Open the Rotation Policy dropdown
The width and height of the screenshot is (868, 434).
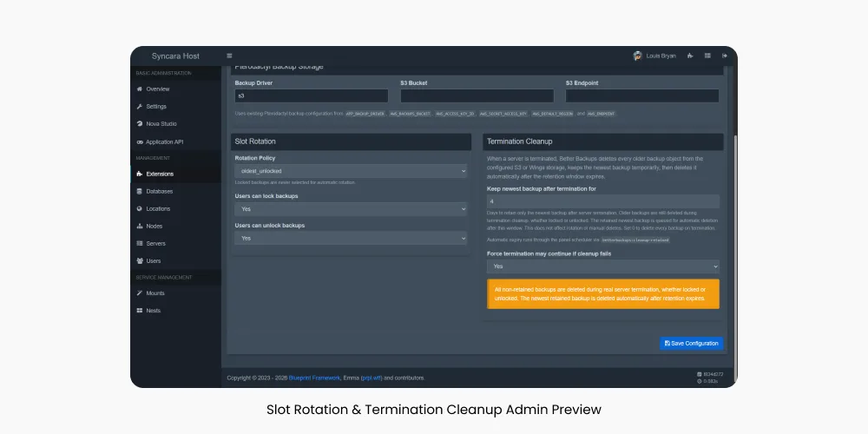pos(351,171)
